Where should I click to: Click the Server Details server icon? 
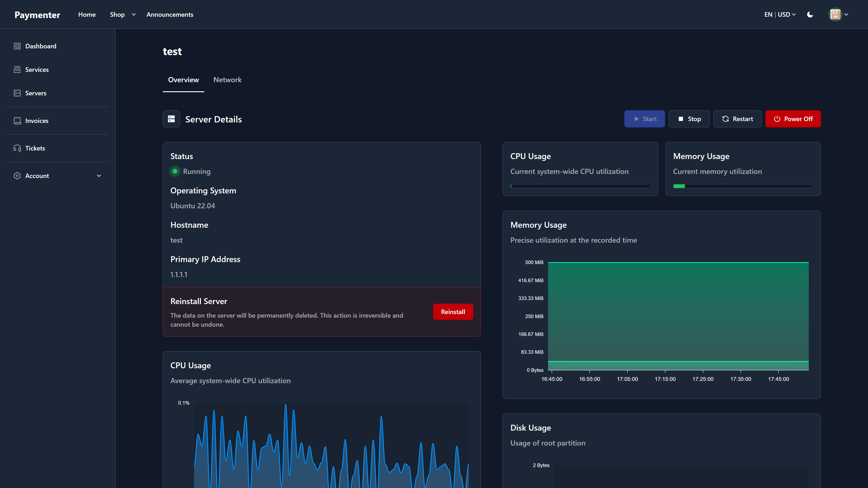click(171, 119)
